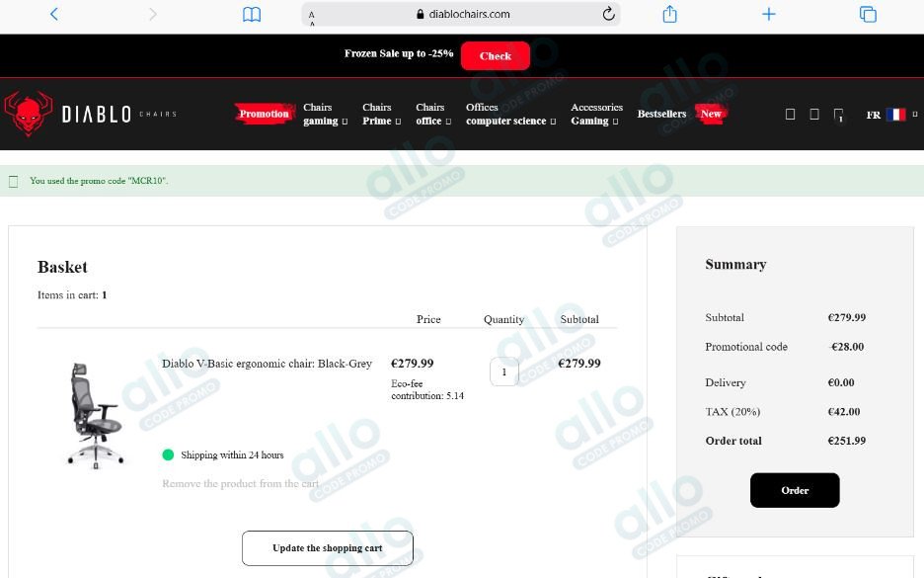Click Remove the product from the cart

241,483
